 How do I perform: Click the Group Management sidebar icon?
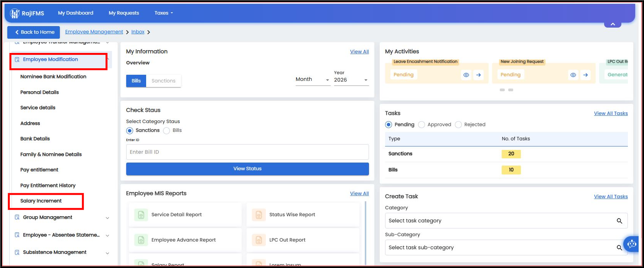tap(17, 217)
